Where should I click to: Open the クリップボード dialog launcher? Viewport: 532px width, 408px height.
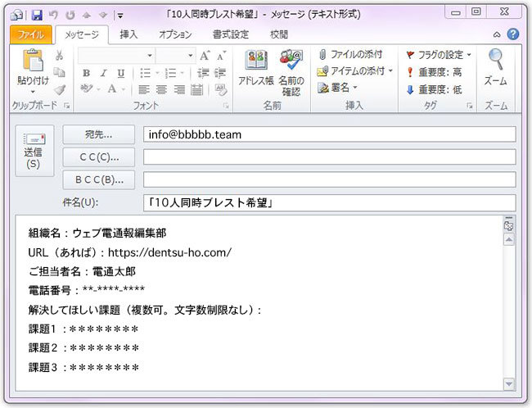(67, 106)
